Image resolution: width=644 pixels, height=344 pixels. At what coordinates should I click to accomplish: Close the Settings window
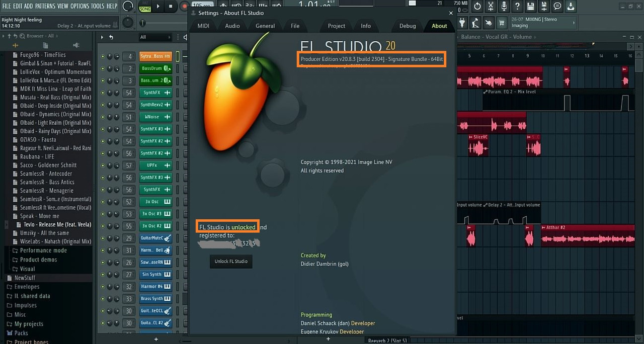451,13
